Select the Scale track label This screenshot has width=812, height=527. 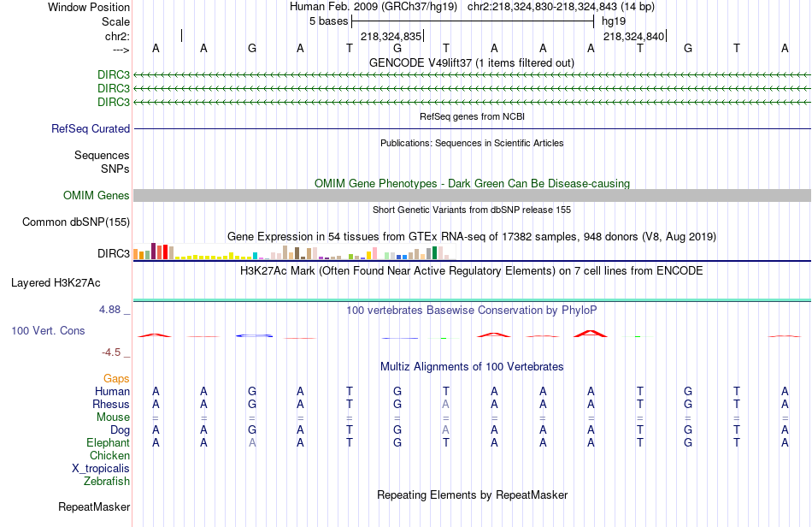tap(115, 21)
